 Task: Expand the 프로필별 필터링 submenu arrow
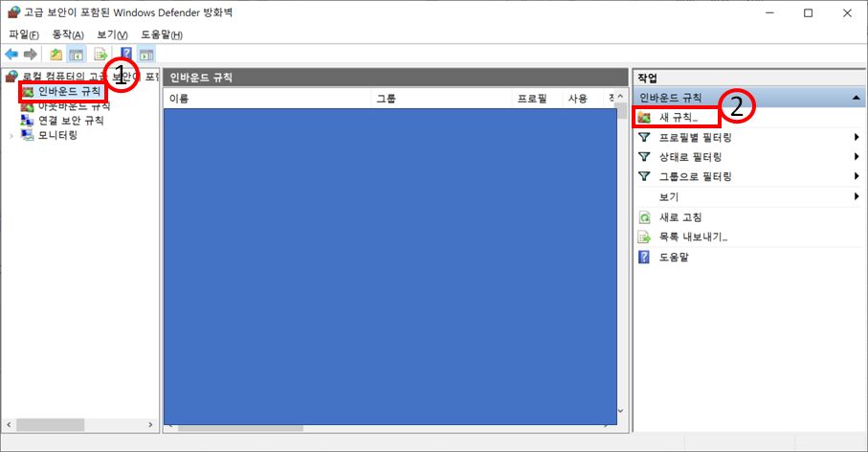click(857, 137)
